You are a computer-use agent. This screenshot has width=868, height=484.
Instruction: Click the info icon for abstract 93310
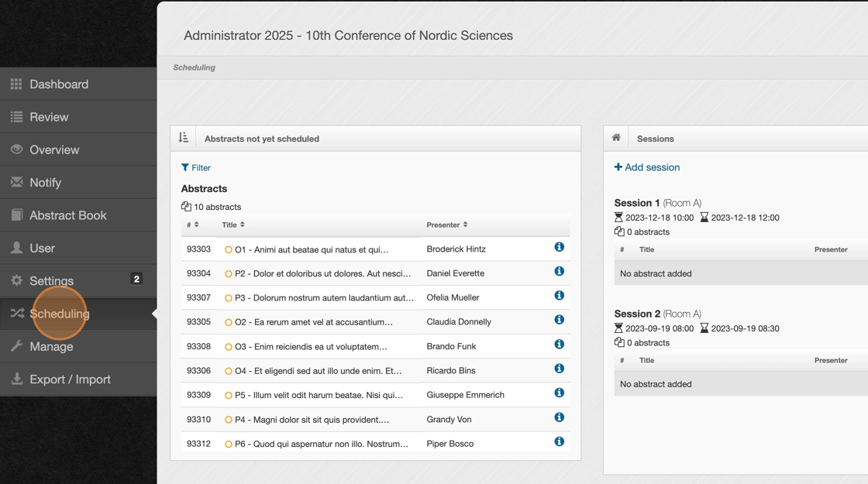point(559,417)
